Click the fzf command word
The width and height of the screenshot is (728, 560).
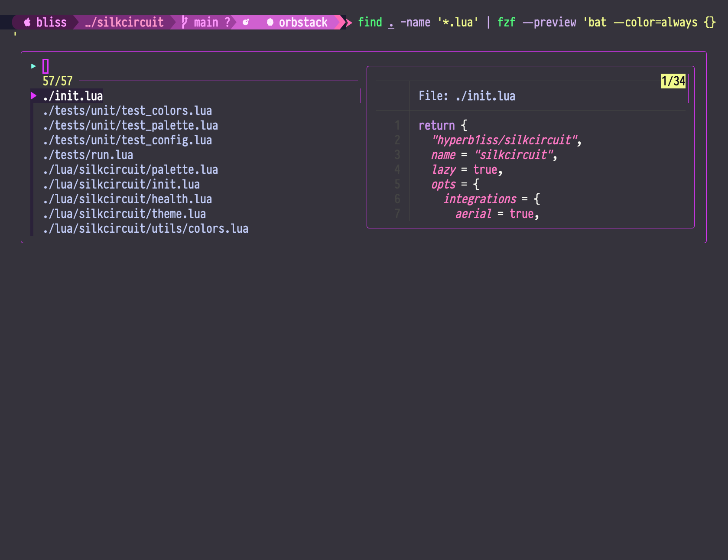[506, 22]
